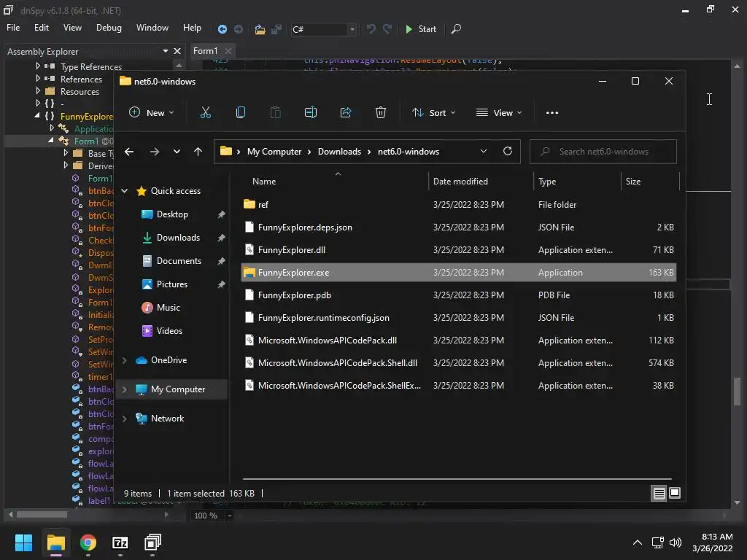This screenshot has width=747, height=560.
Task: Click dnSpy navigate forward arrow icon
Action: [239, 29]
